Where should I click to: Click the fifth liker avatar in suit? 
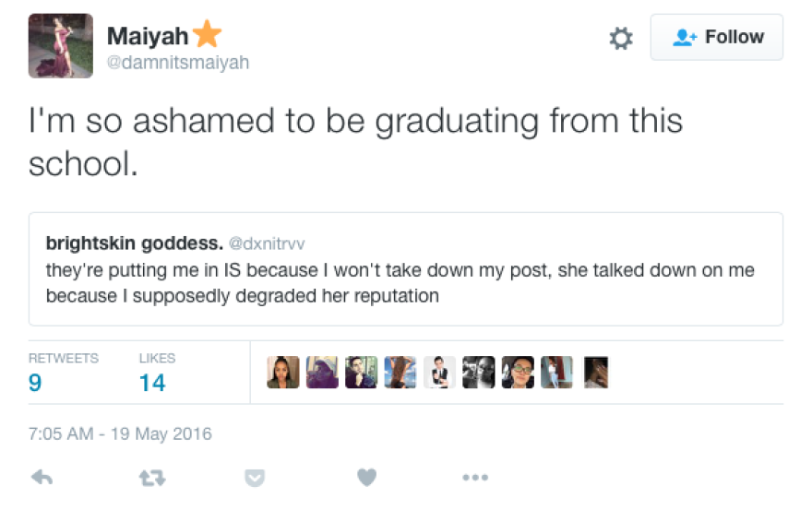[439, 373]
